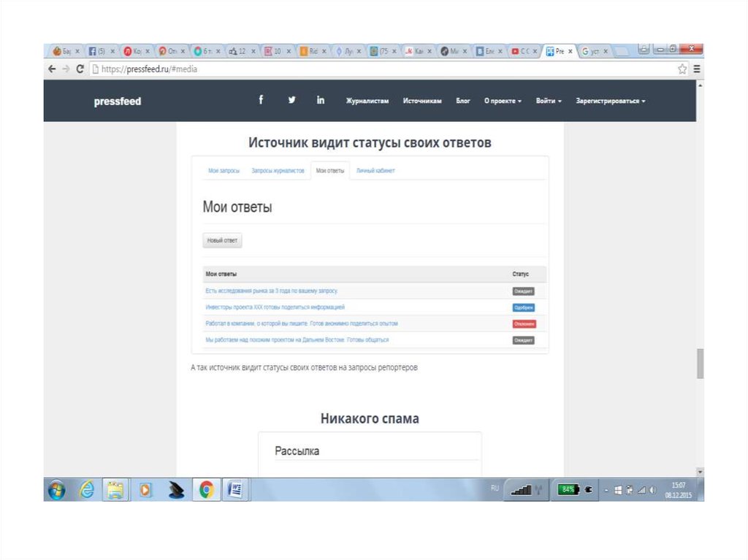Bookmark page using the star icon
748x560 pixels.
tap(682, 69)
